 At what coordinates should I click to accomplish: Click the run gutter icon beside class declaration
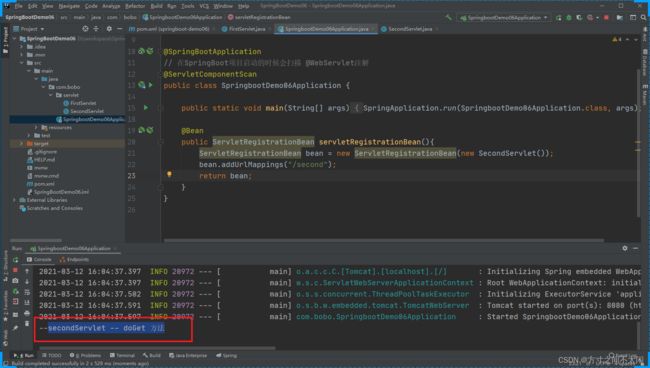click(x=150, y=85)
